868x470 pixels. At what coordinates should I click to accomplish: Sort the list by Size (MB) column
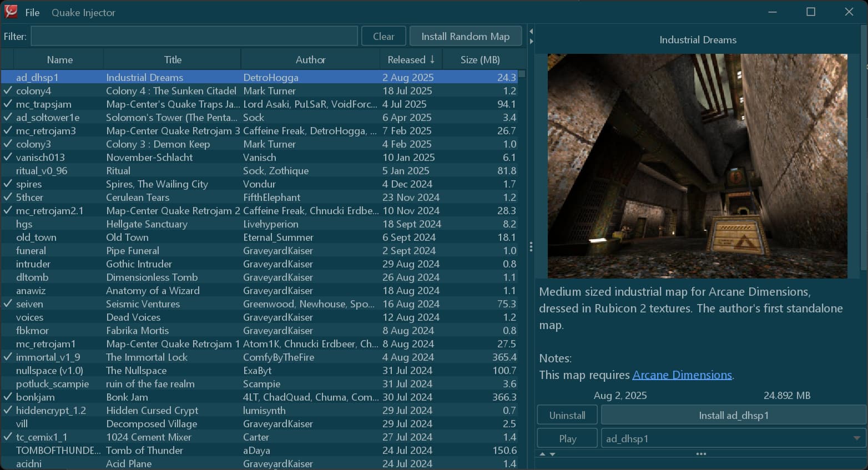[x=480, y=59]
